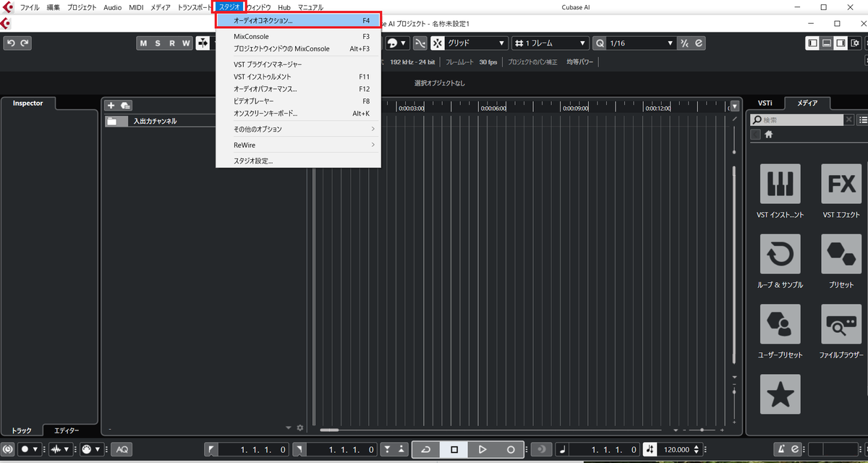This screenshot has width=868, height=463.
Task: Open the 編集 menu
Action: [x=54, y=7]
